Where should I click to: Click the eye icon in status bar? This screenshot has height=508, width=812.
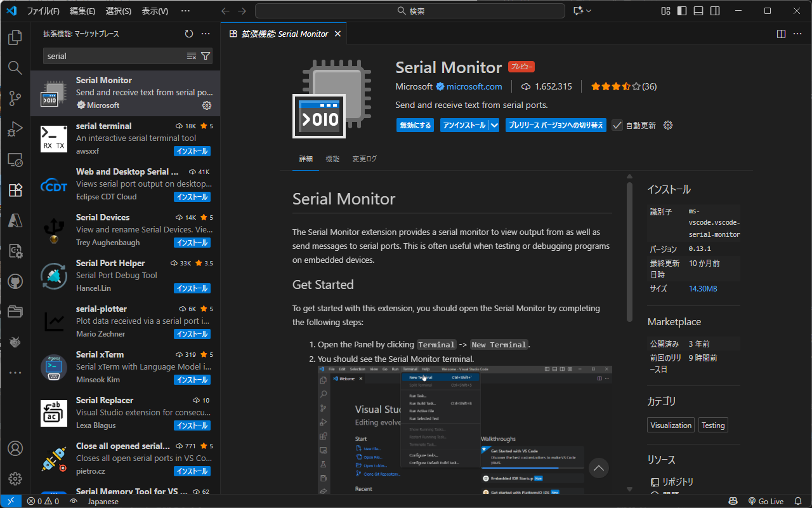click(74, 501)
